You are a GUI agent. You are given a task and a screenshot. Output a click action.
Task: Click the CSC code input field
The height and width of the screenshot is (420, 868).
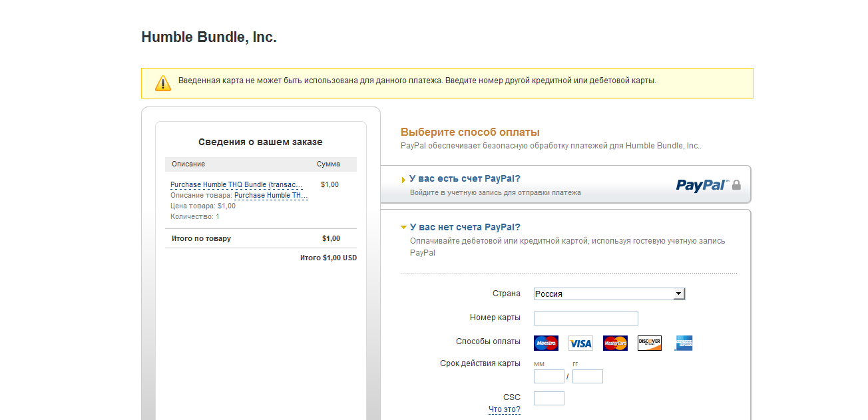point(549,398)
